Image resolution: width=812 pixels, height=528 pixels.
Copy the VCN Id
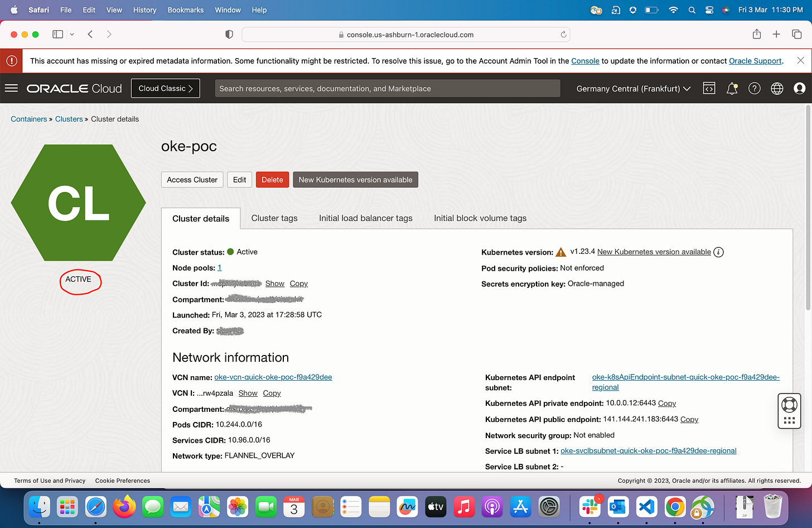pyautogui.click(x=272, y=393)
